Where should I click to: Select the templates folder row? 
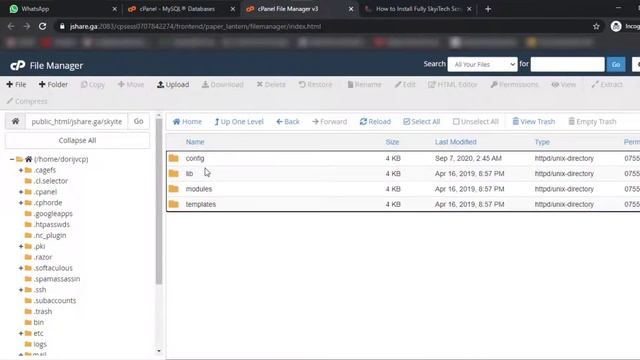point(403,204)
